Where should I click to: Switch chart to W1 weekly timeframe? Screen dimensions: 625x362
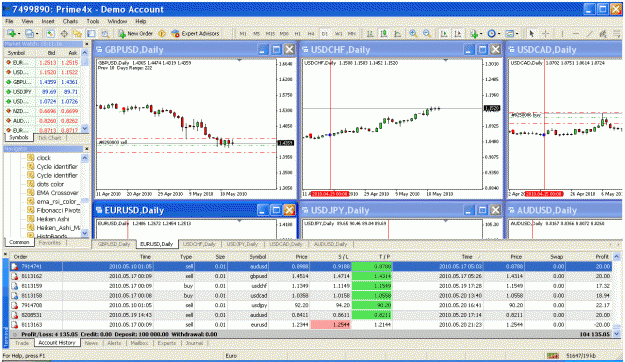pos(338,34)
